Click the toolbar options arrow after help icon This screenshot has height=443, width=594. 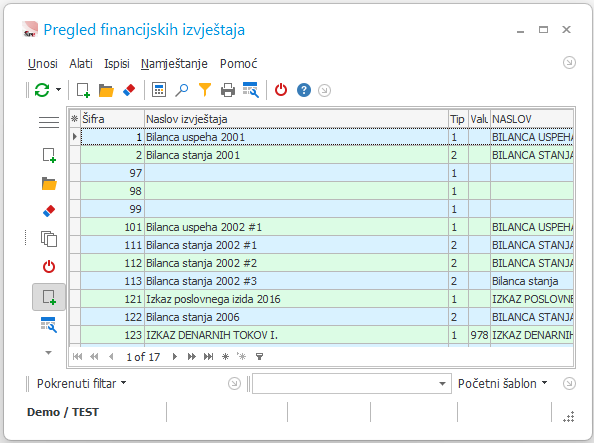click(x=324, y=91)
